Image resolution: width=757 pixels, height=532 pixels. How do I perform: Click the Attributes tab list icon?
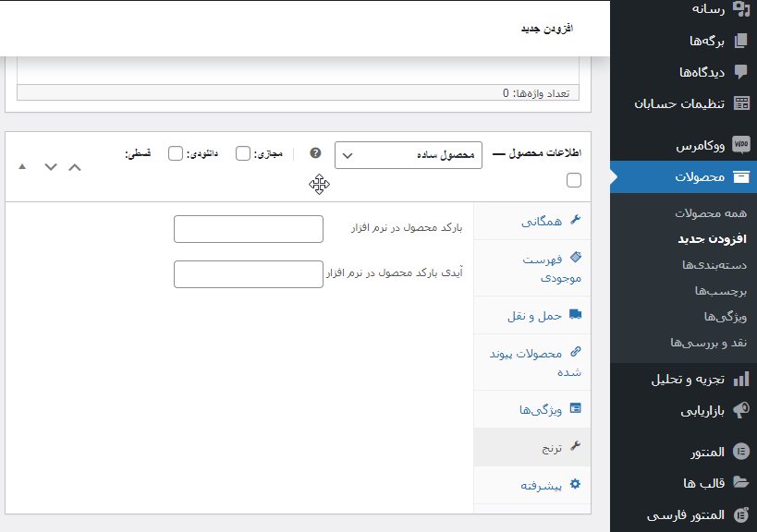click(576, 408)
